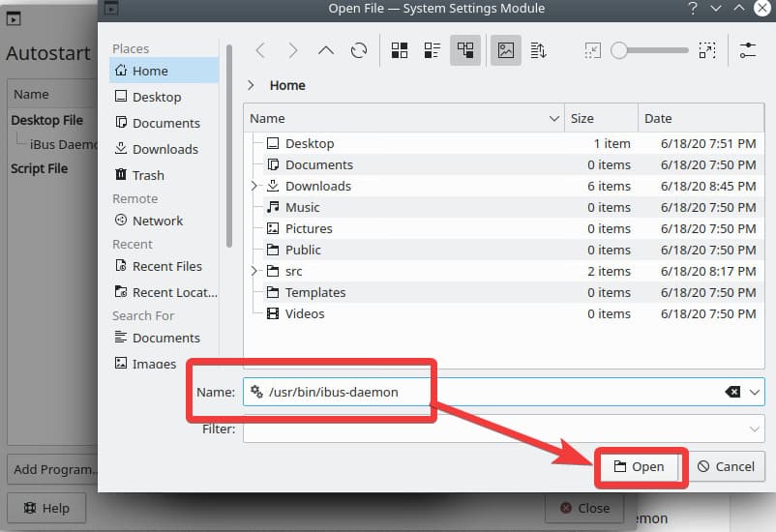Switch to Compact list view mode

coord(433,51)
